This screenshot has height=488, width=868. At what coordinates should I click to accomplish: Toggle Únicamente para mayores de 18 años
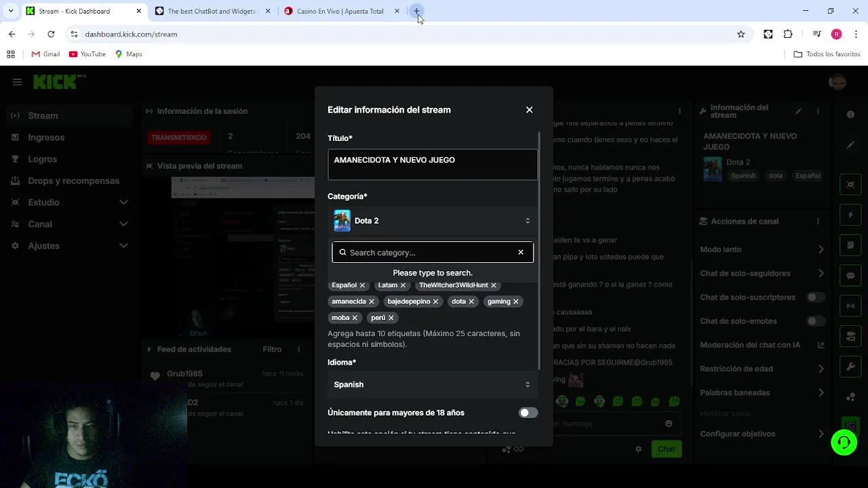pos(528,413)
